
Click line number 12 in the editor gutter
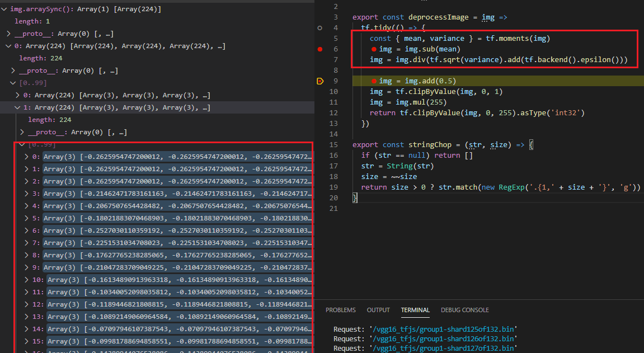point(333,113)
